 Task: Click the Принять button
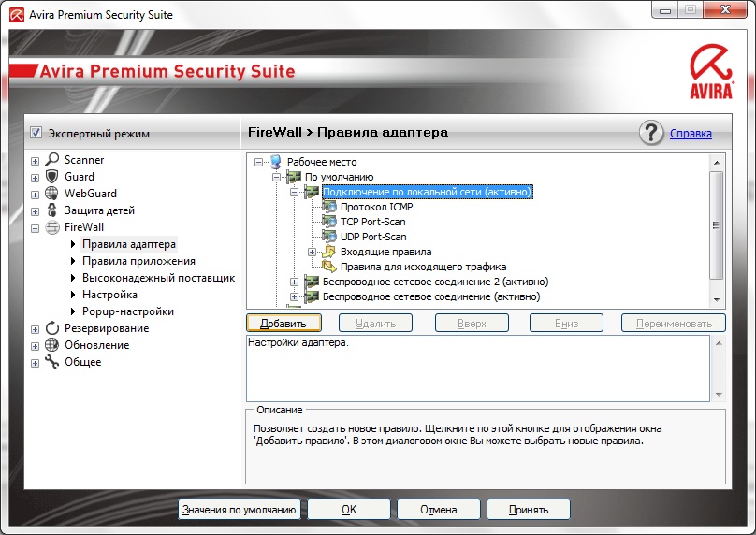529,510
